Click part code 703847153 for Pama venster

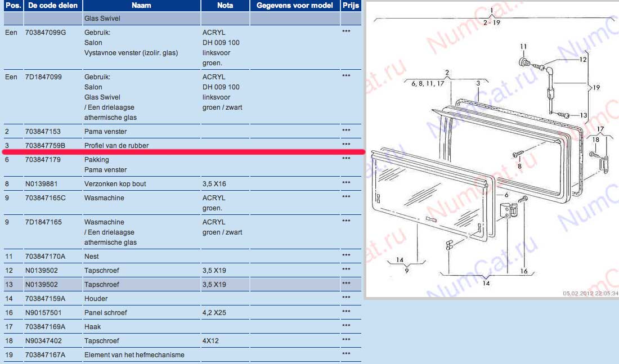(43, 131)
